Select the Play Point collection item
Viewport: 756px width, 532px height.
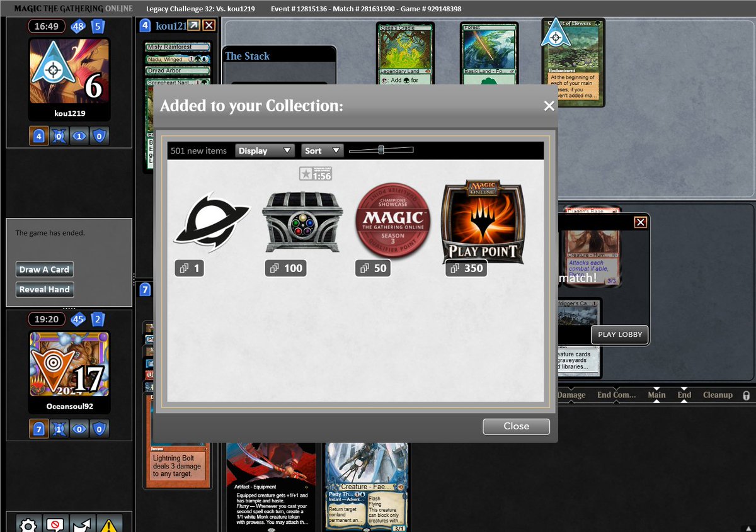[x=483, y=222]
